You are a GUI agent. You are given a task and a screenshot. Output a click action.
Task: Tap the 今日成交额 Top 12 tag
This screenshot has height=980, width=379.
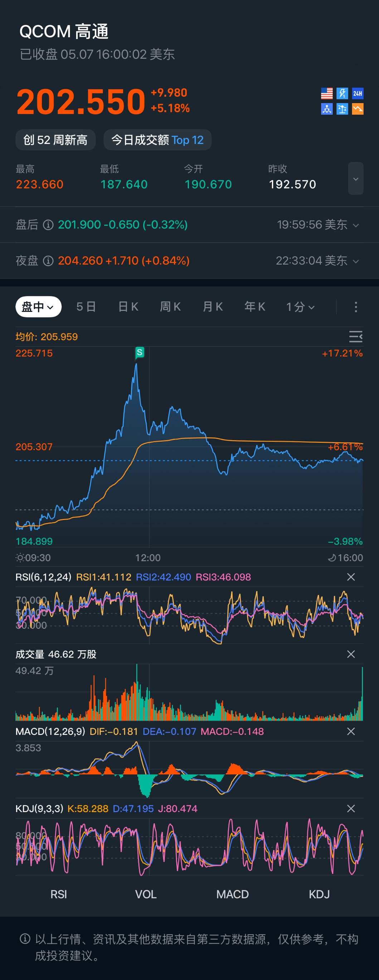[x=157, y=140]
